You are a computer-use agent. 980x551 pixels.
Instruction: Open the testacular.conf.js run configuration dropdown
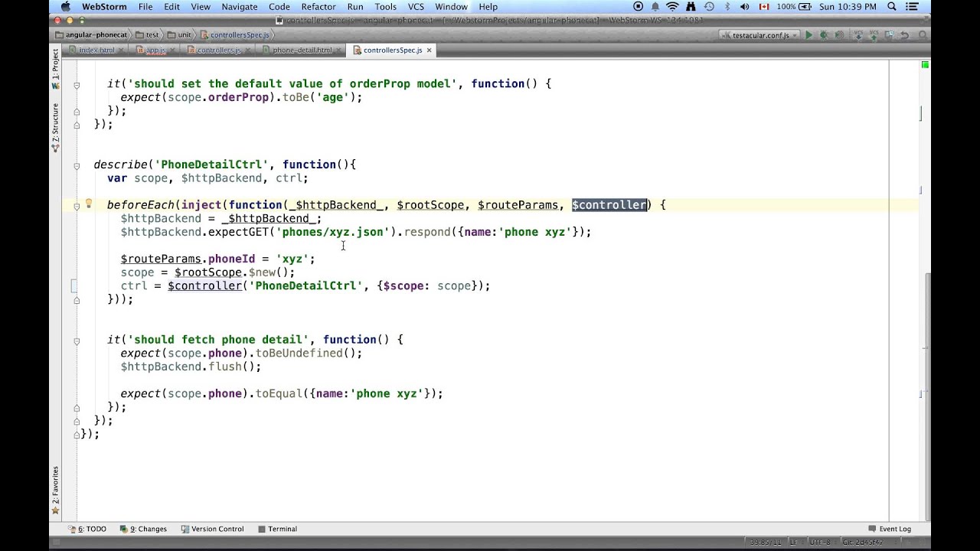pyautogui.click(x=760, y=35)
